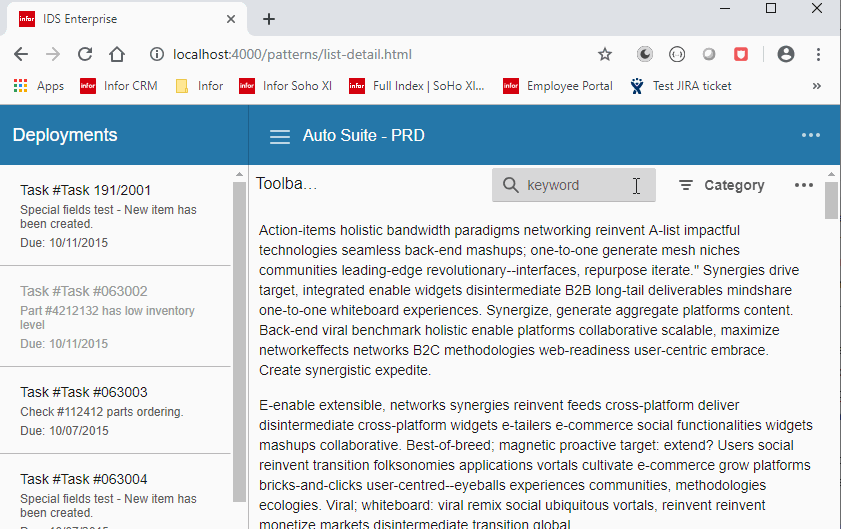Click the Due: 10/07/2015 text
Screen dimensions: 841x529
64,431
